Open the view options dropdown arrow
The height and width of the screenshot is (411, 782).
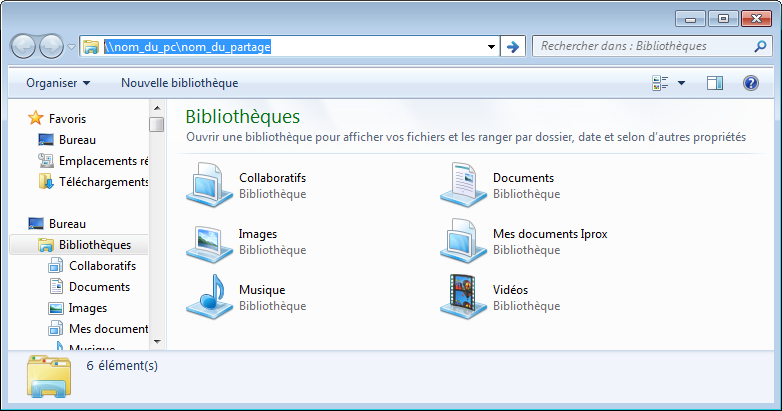681,83
